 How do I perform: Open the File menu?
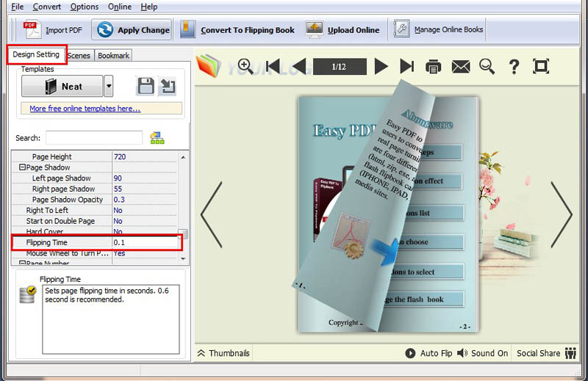click(17, 7)
